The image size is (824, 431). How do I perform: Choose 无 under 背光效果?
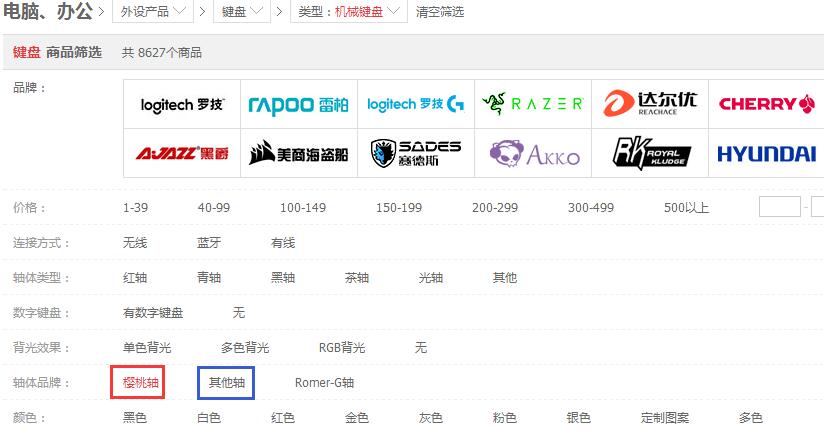point(421,347)
